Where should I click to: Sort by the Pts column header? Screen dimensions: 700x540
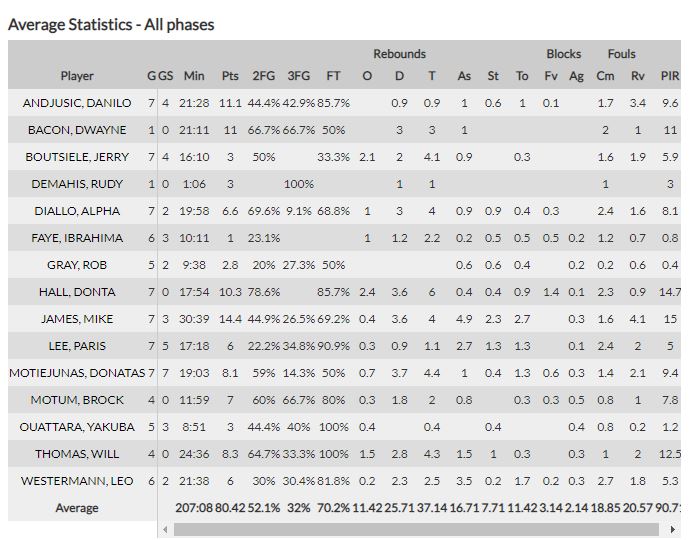point(230,76)
